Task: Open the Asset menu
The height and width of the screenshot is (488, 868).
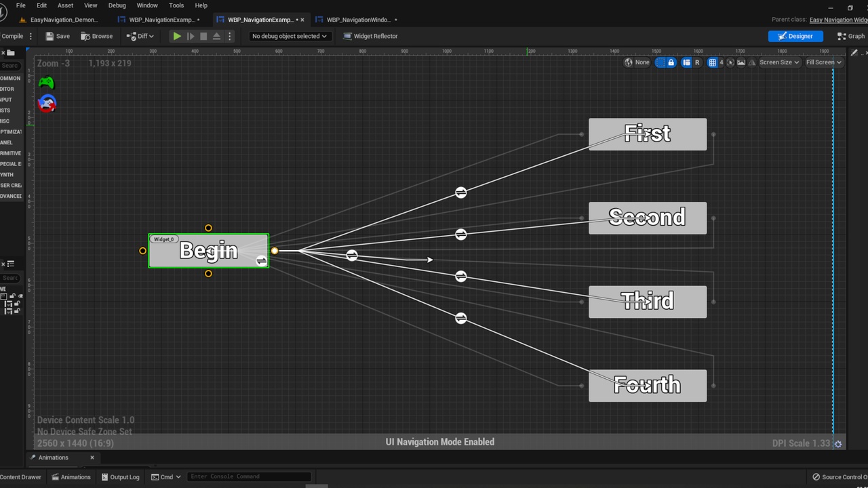Action: click(x=65, y=5)
